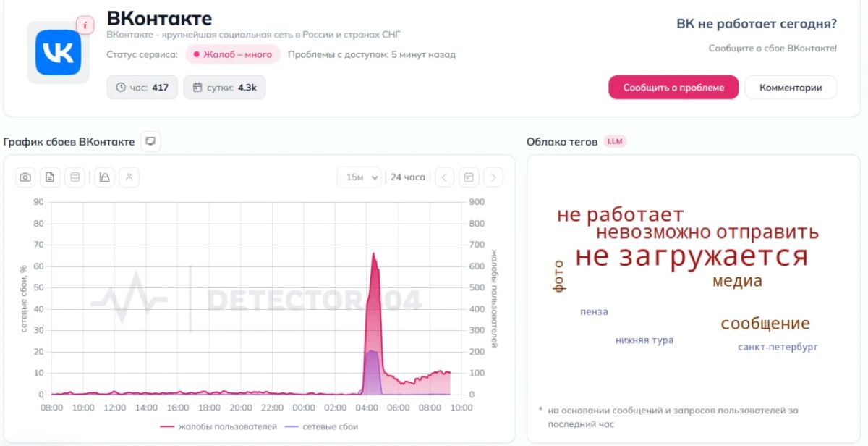Click the database icon in chart toolbar

click(75, 177)
